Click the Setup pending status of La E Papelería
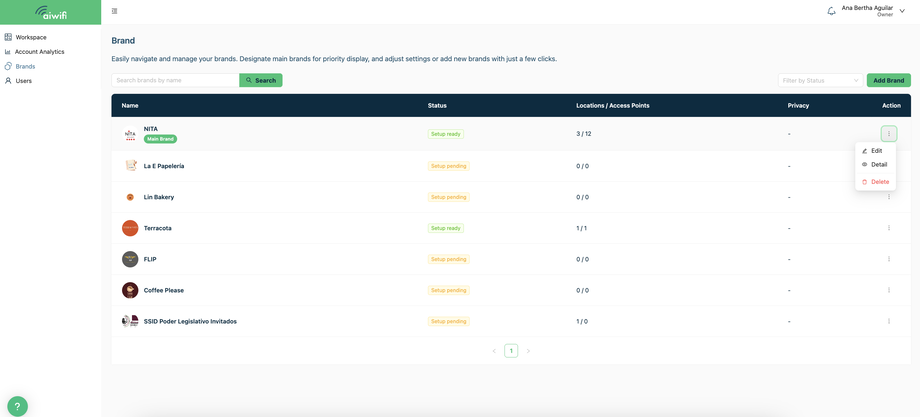 tap(449, 166)
